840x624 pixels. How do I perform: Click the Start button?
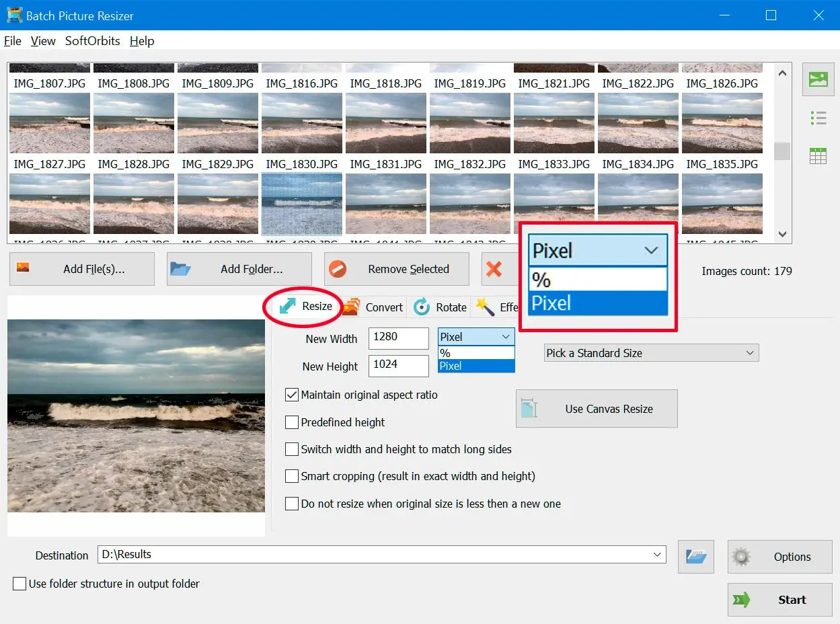coord(779,600)
